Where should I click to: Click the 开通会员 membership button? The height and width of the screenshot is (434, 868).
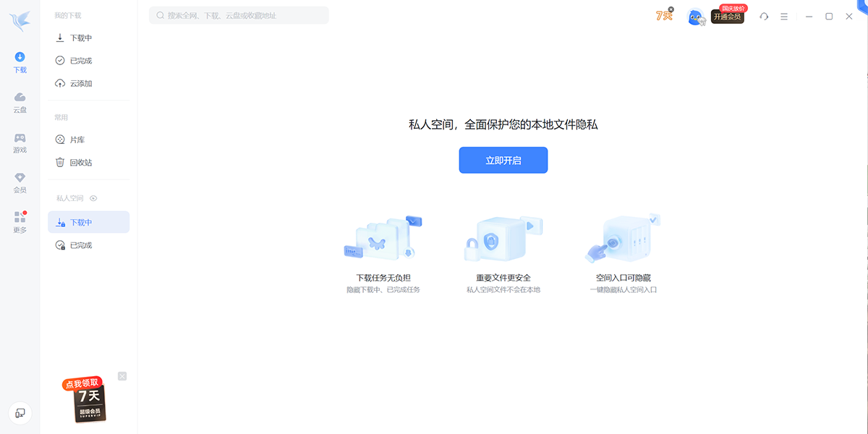coord(728,18)
